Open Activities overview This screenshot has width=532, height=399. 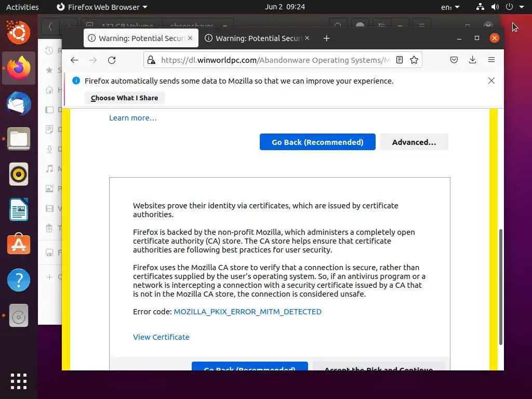tap(22, 7)
